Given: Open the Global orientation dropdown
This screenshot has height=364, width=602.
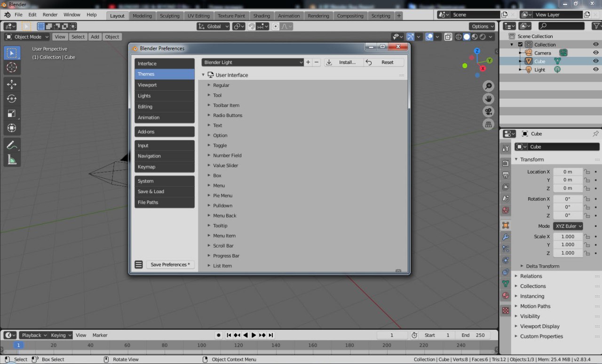Looking at the screenshot, I should [x=214, y=26].
